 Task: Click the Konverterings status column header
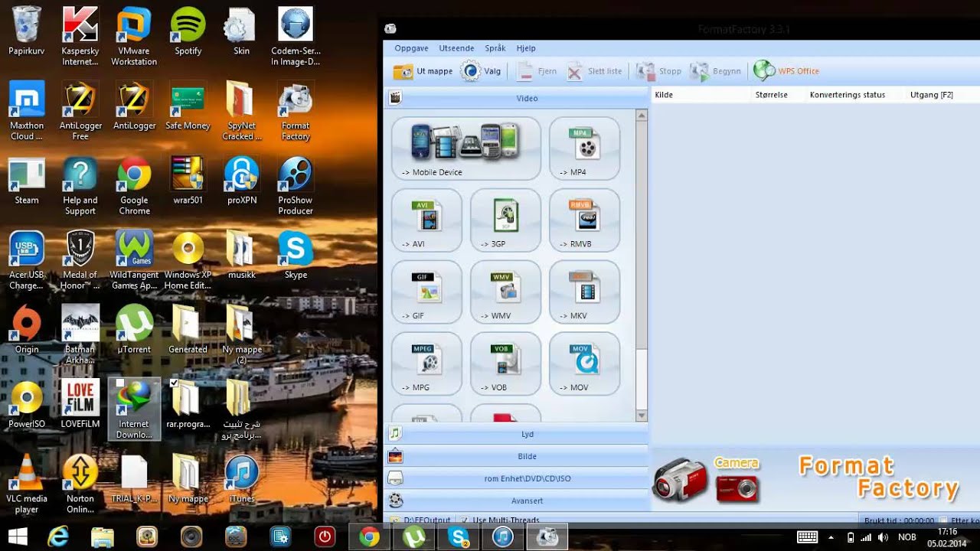[854, 95]
